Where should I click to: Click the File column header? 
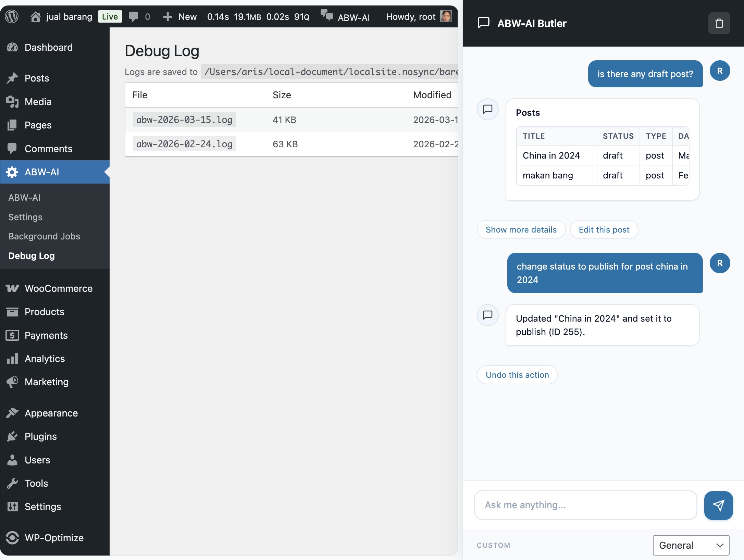pyautogui.click(x=140, y=95)
